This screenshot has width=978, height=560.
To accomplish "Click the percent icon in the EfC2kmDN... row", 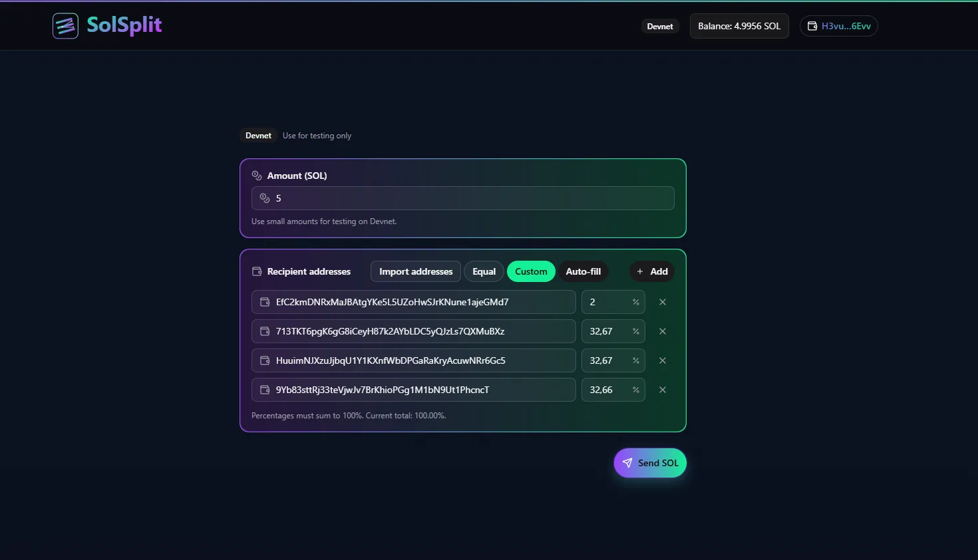I will pos(636,302).
